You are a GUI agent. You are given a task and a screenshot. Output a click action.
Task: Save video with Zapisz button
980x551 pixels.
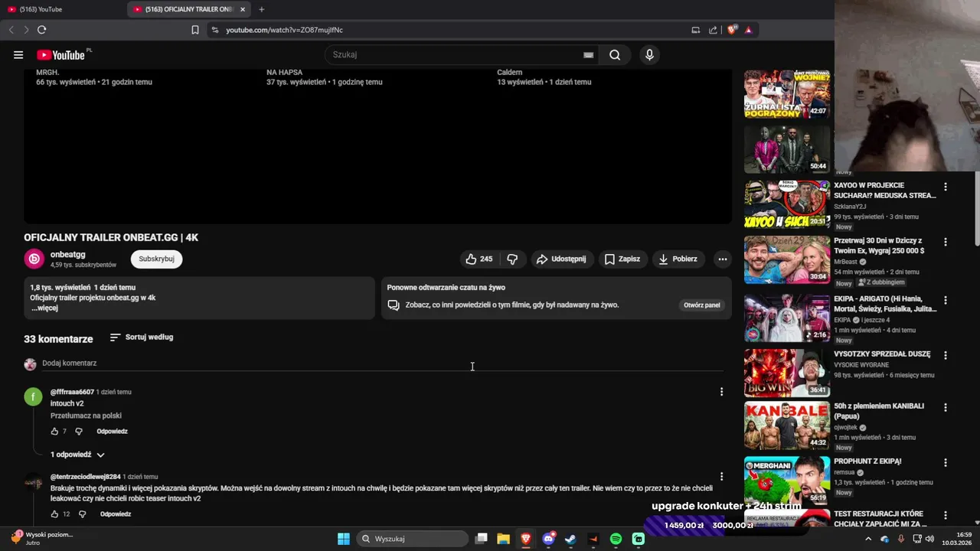click(x=622, y=259)
